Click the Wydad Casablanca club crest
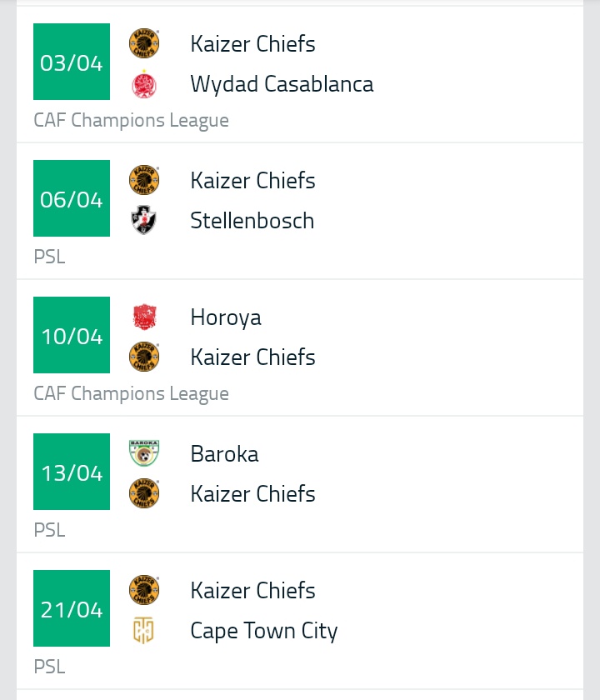 pos(144,83)
